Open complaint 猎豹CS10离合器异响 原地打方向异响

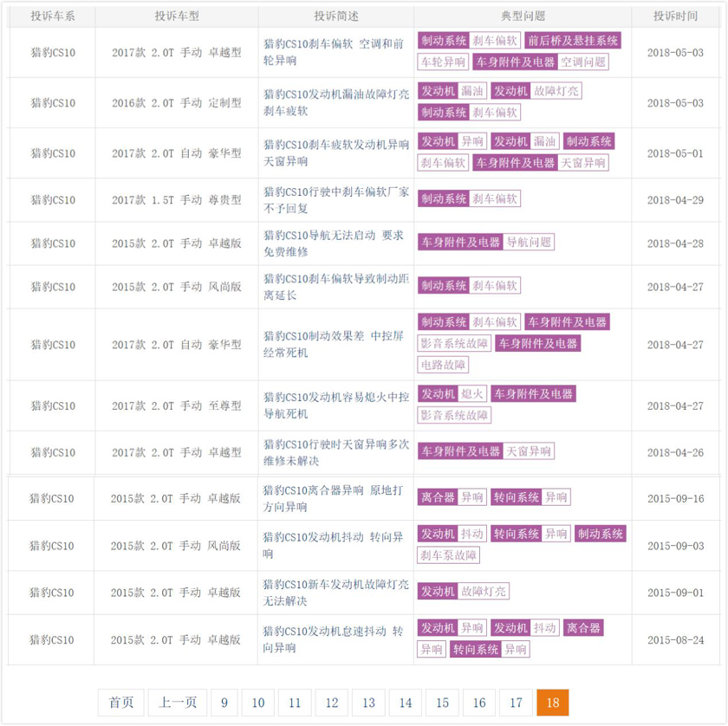(x=333, y=498)
